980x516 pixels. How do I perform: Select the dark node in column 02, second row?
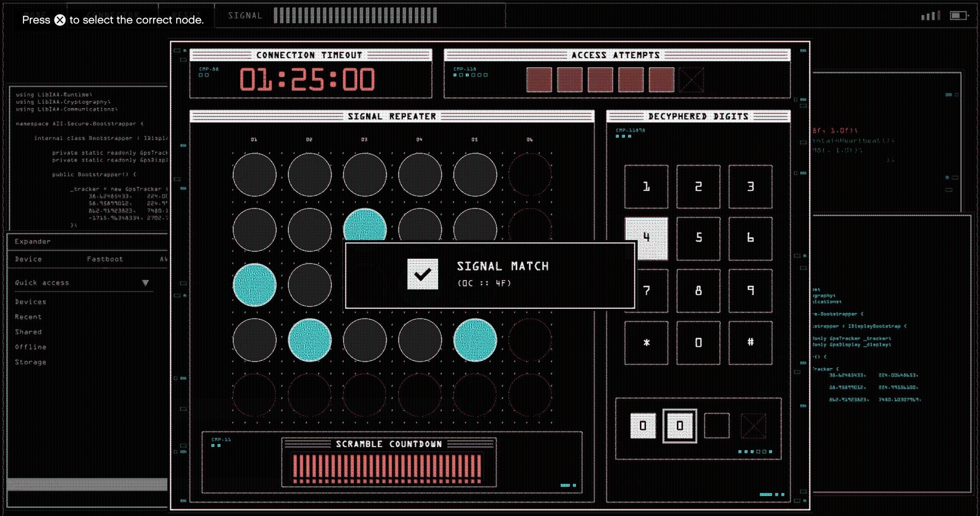click(309, 230)
